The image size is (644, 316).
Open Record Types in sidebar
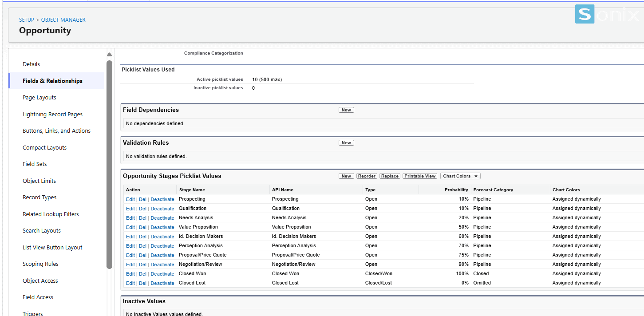tap(40, 197)
